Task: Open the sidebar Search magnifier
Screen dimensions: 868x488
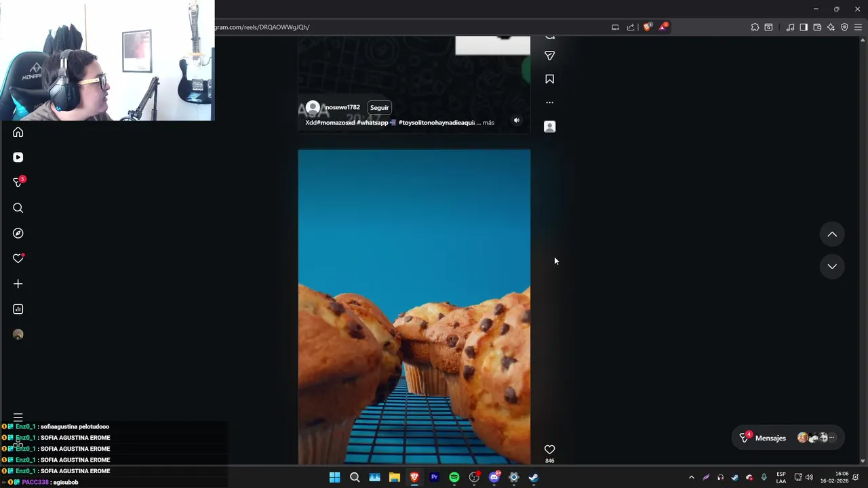Action: tap(18, 208)
